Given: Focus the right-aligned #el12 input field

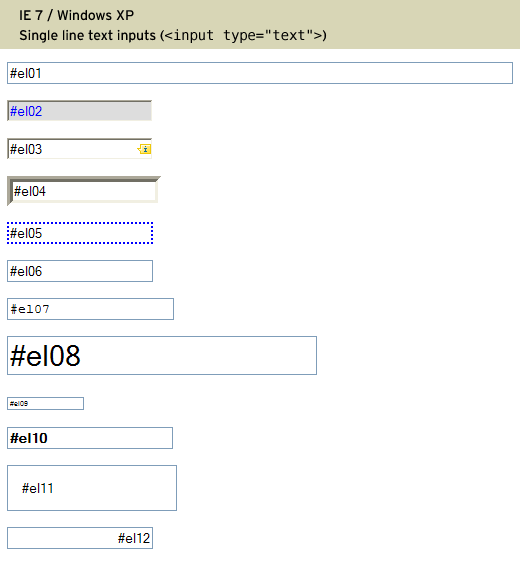Looking at the screenshot, I should [80, 538].
